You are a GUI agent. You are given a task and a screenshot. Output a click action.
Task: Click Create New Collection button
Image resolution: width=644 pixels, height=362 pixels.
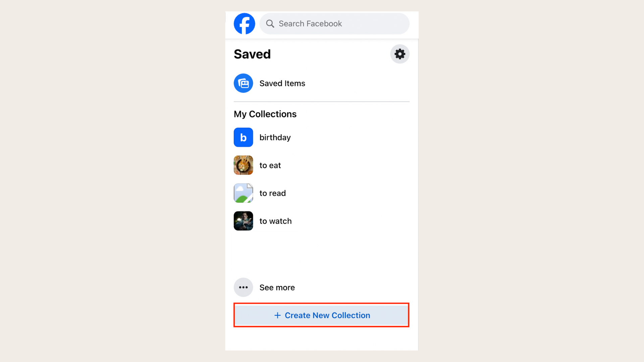(322, 315)
